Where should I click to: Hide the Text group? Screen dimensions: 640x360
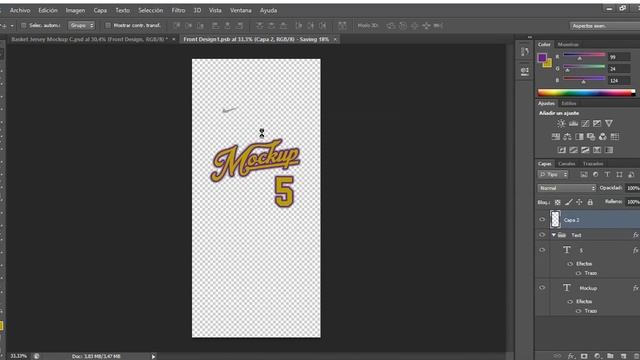click(x=542, y=235)
